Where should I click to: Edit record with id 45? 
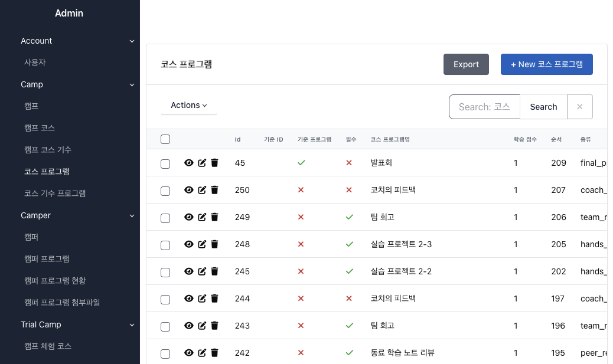coord(202,163)
